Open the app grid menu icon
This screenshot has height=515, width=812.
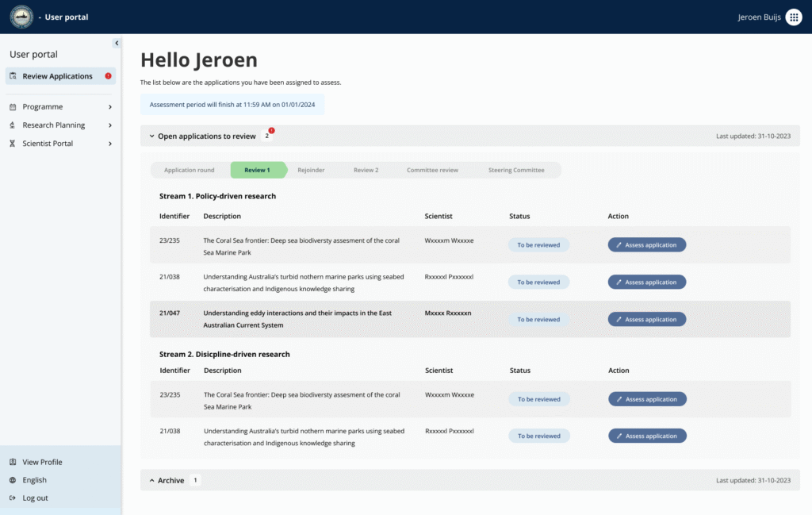coord(793,17)
